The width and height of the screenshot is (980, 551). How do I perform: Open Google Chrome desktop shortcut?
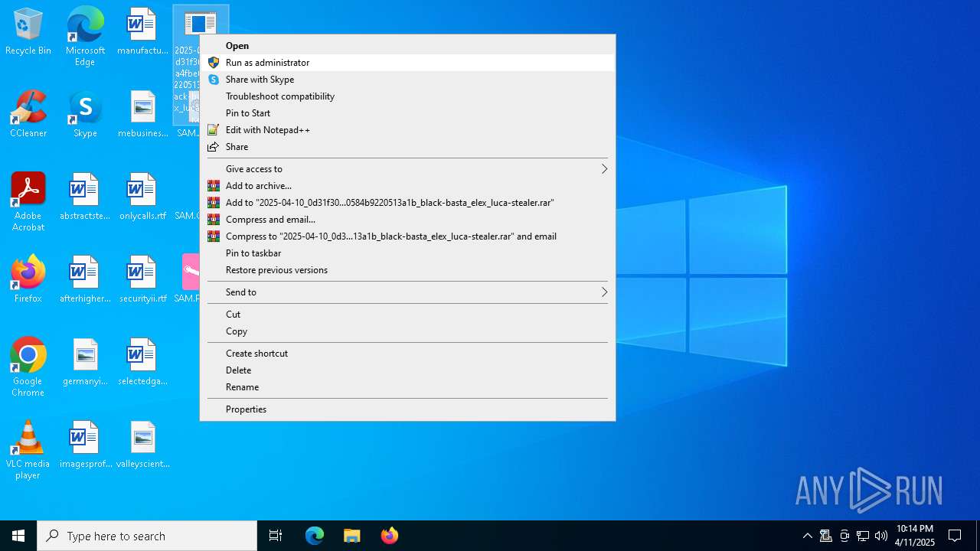pos(28,367)
